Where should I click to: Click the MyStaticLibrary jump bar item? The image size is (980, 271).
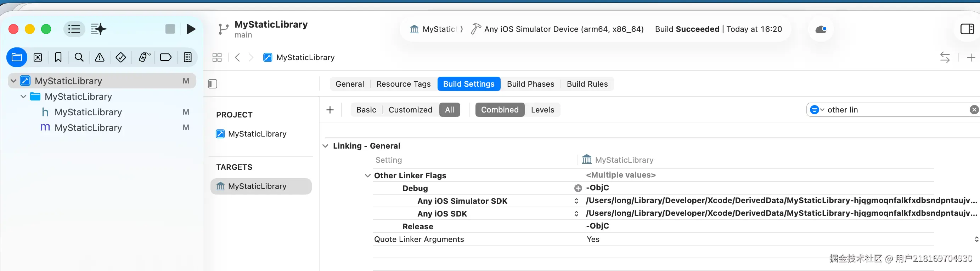(299, 57)
